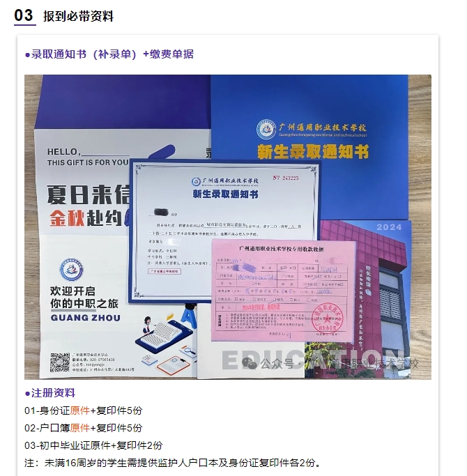Click the pink 专用收款收据 receipt
The width and height of the screenshot is (467, 476).
[x=283, y=289]
